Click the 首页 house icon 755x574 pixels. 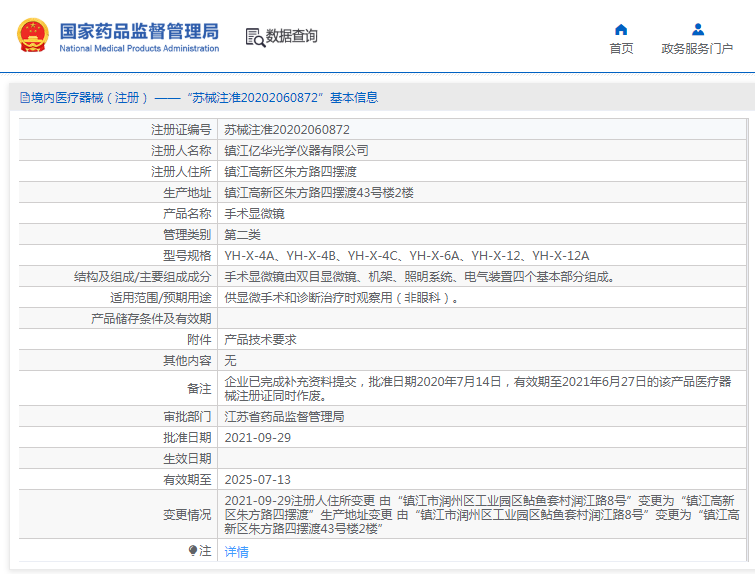(x=621, y=29)
